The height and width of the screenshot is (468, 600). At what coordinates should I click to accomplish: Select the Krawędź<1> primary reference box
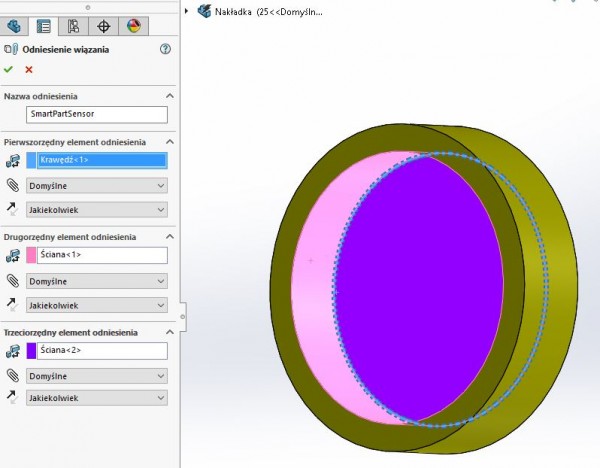click(101, 160)
